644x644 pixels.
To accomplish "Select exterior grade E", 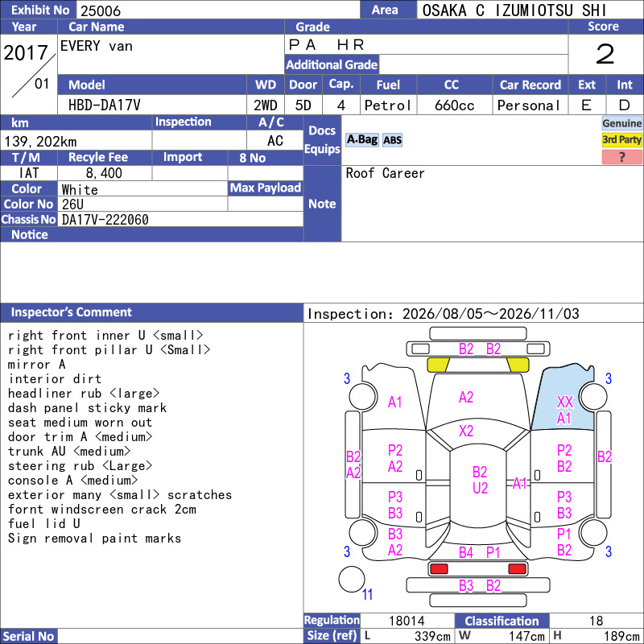I will click(x=587, y=105).
